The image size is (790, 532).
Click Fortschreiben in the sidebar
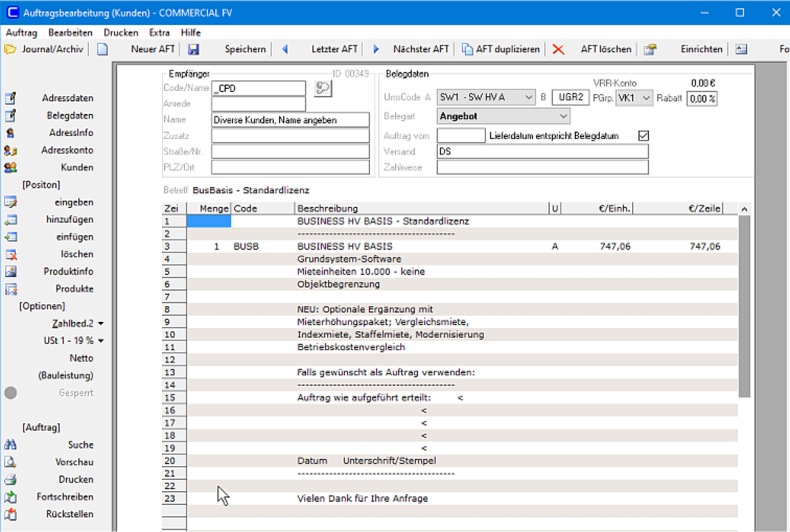pyautogui.click(x=65, y=497)
